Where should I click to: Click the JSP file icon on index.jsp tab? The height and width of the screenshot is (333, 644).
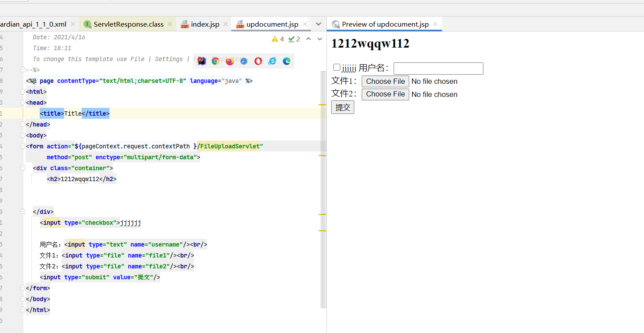click(x=185, y=24)
